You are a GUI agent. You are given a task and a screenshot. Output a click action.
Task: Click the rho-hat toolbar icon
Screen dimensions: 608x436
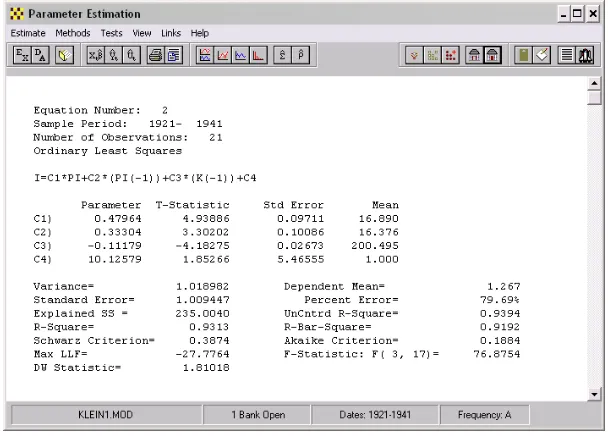301,55
